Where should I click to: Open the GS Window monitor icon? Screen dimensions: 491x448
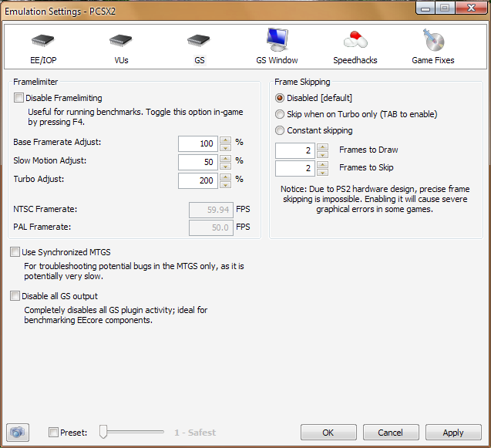coord(277,39)
